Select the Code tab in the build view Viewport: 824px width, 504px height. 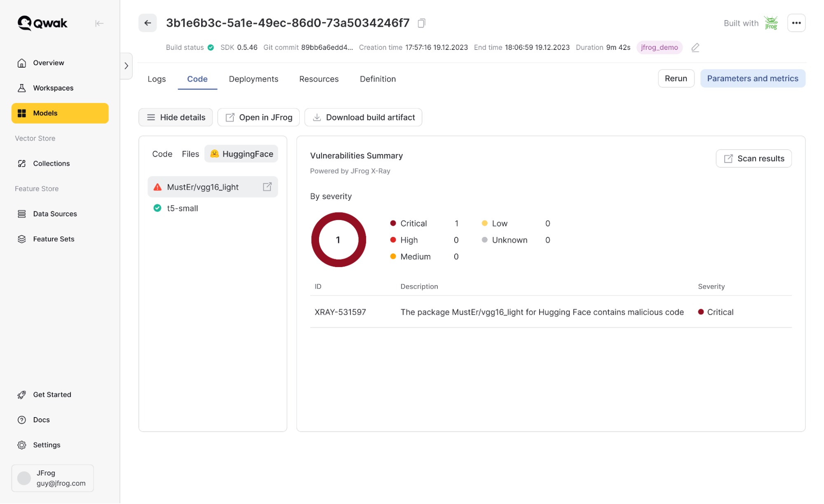click(x=197, y=79)
